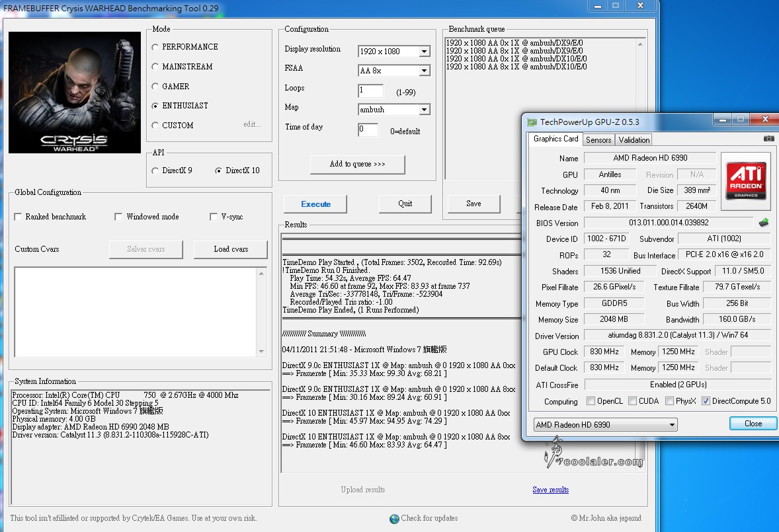The image size is (779, 532).
Task: Switch to the Sensors tab
Action: click(x=598, y=140)
